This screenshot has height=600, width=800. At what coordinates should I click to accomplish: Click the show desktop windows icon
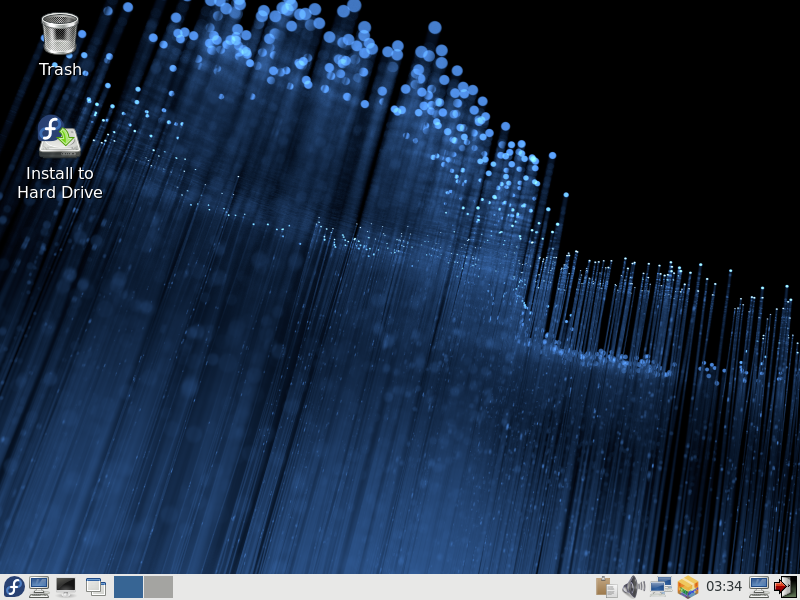pyautogui.click(x=96, y=587)
